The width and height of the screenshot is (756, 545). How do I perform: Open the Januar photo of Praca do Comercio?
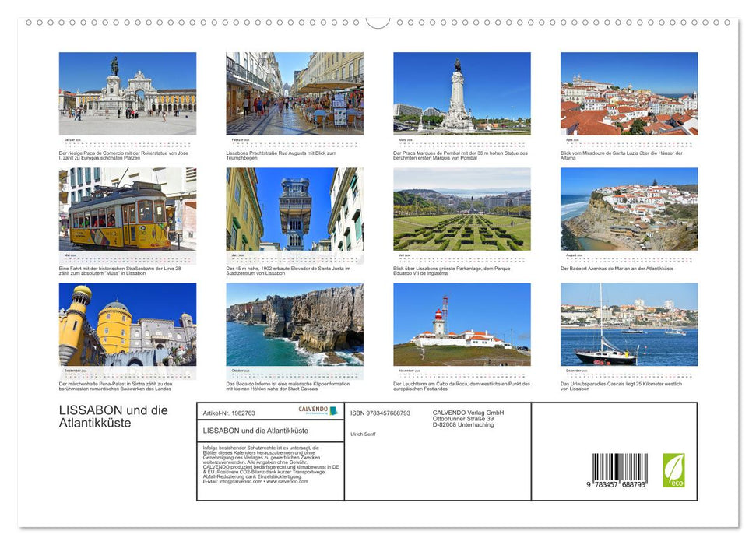coord(127,93)
